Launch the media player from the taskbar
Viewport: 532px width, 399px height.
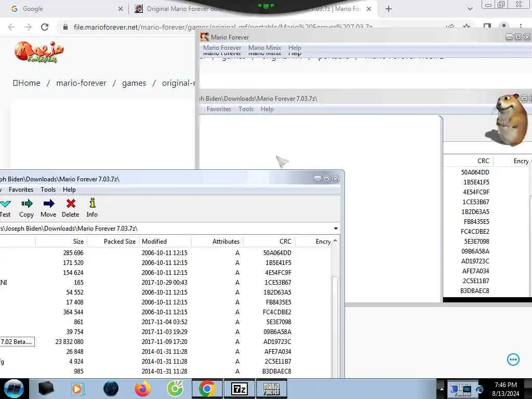[x=77, y=389]
